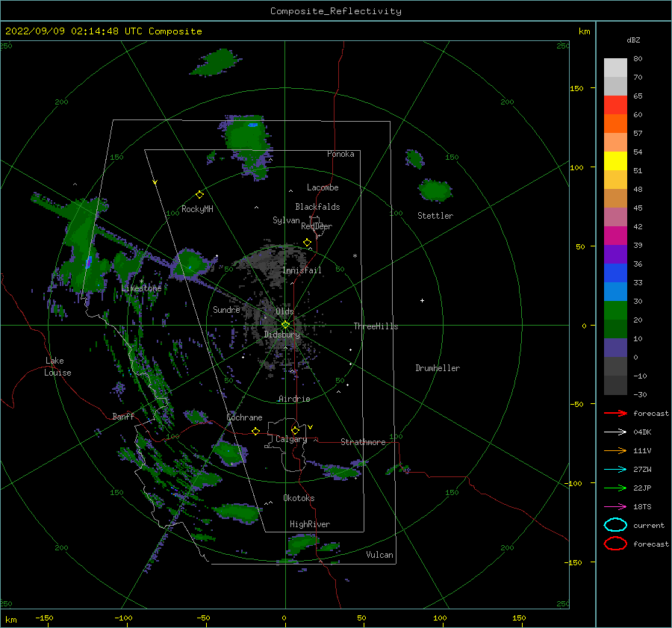Click the Limestone label

[141, 288]
